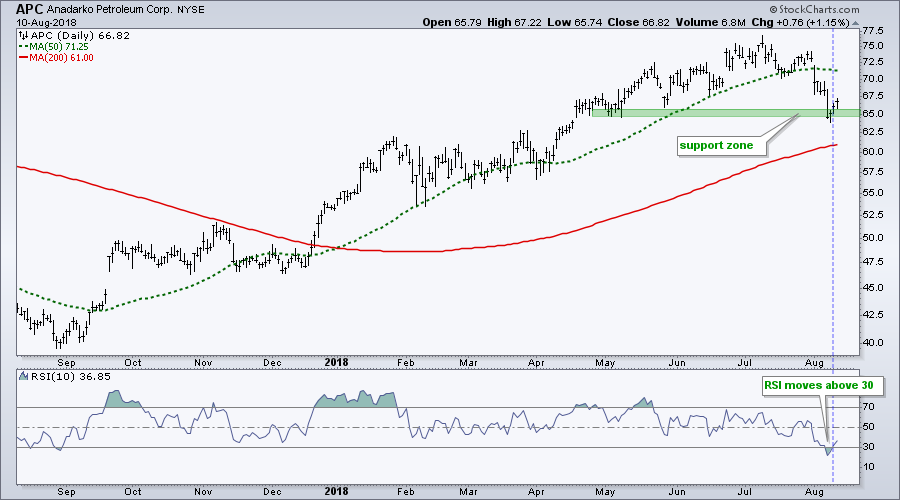Click the 30 level label on RSI axis
900x500 pixels.
[x=868, y=447]
